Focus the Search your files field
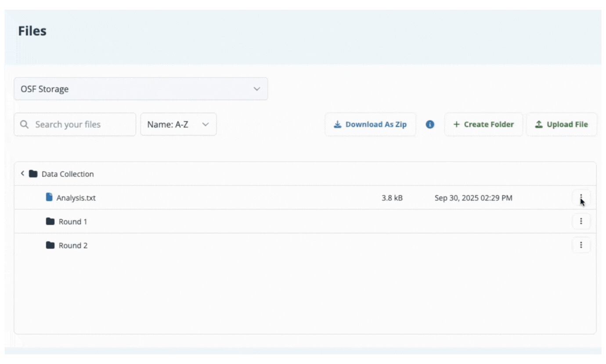 pos(75,125)
